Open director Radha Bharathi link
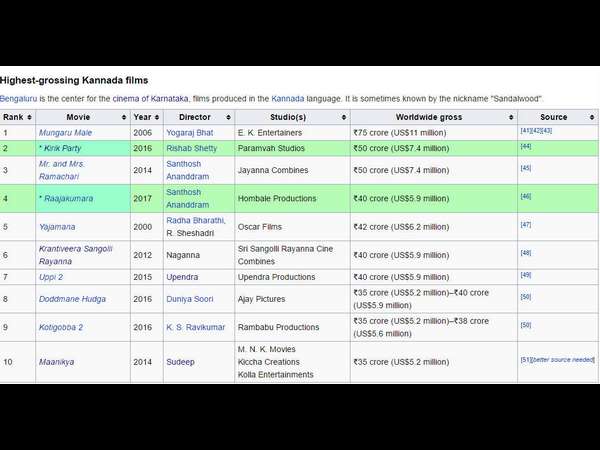The height and width of the screenshot is (450, 600). (195, 220)
